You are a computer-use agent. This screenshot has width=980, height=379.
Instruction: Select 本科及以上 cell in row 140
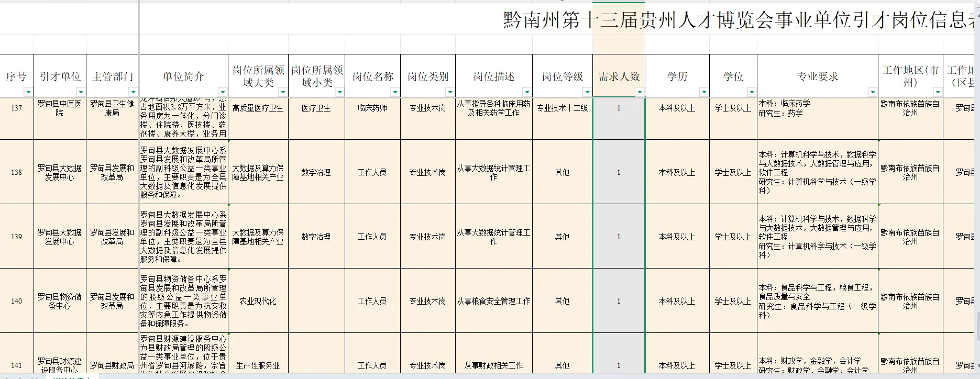point(677,300)
